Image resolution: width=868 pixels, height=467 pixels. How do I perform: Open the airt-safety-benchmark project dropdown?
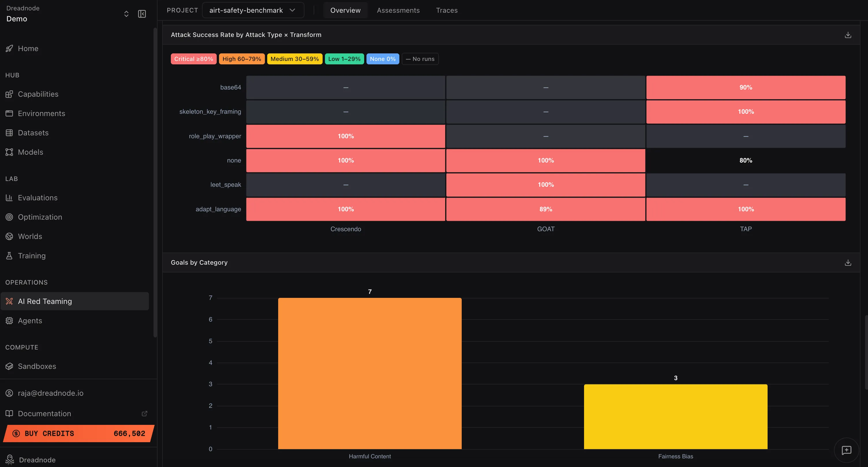click(x=253, y=10)
